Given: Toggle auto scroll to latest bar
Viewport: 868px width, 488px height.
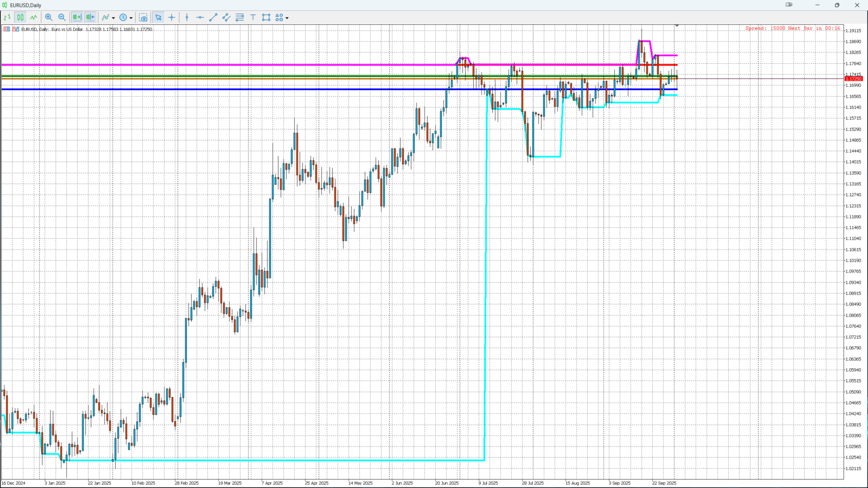Looking at the screenshot, I should (77, 18).
